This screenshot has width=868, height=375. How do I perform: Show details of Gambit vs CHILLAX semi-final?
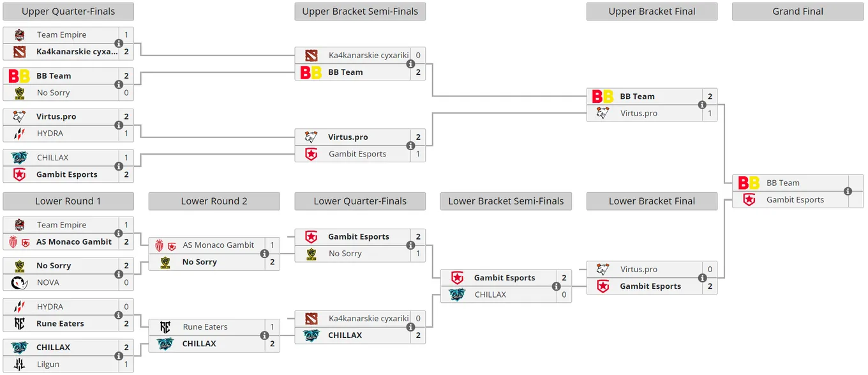tap(556, 286)
